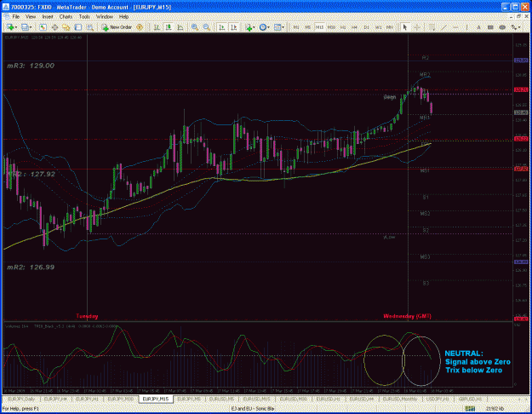Show the Market Watch window icon
This screenshot has width=532, height=414.
(43, 27)
